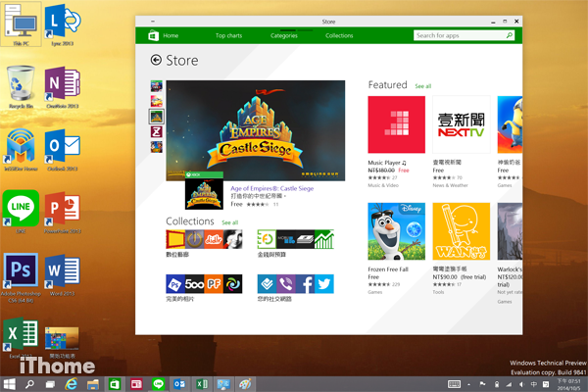Image resolution: width=588 pixels, height=392 pixels.
Task: Open This PC desktop icon
Action: click(x=21, y=24)
